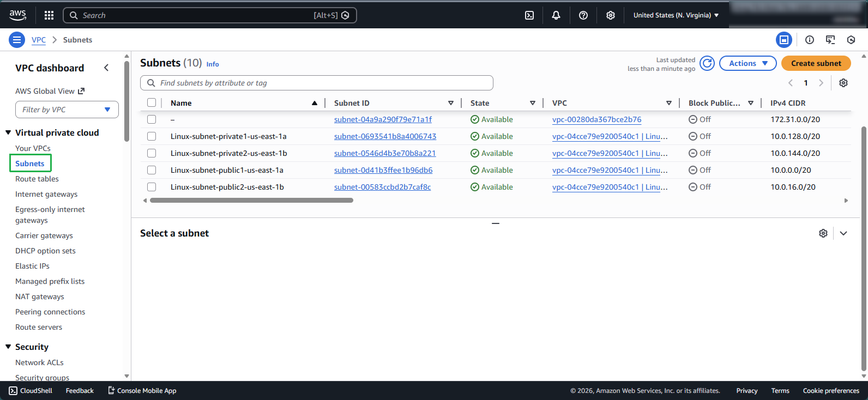Click the table horizontal scrollbar
The height and width of the screenshot is (400, 868).
(x=251, y=201)
